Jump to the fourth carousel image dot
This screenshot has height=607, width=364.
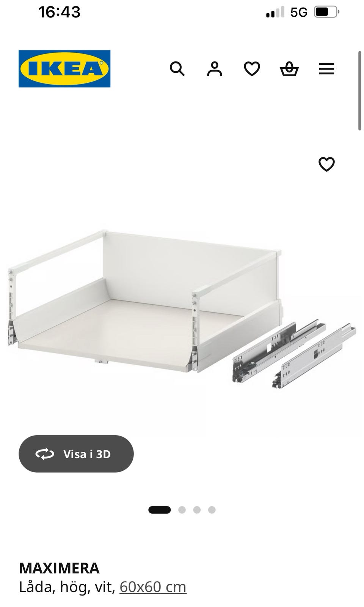(x=212, y=510)
